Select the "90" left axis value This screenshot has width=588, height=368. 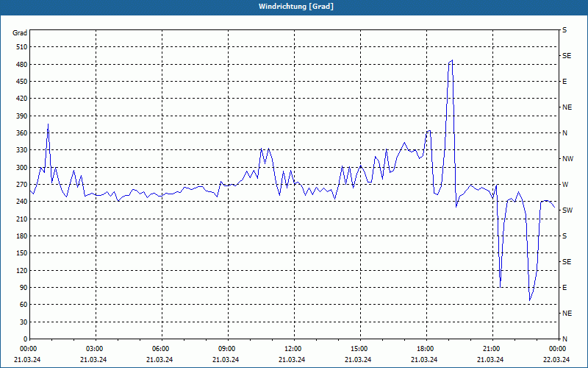(24, 288)
